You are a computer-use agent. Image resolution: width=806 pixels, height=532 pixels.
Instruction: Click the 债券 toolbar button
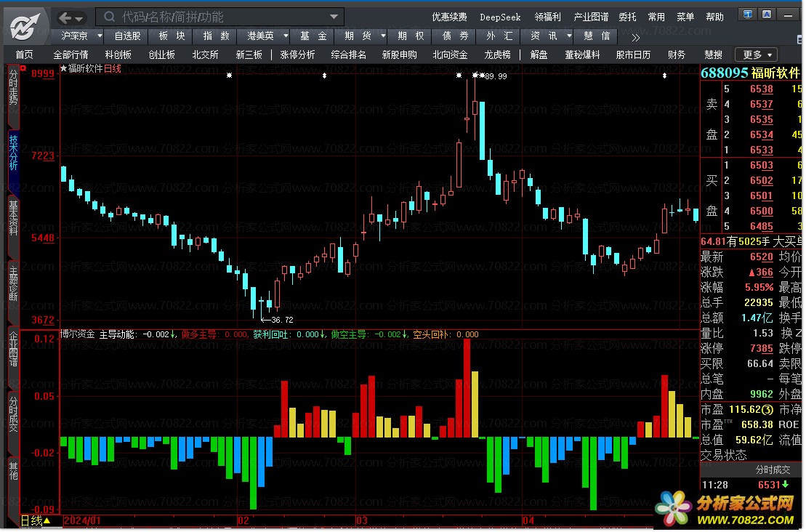click(455, 36)
